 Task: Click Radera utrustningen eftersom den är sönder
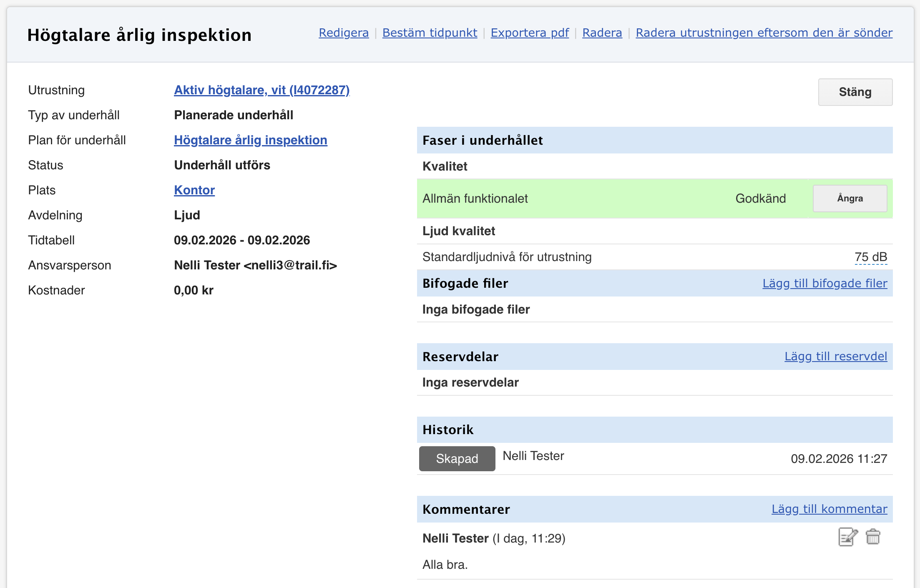click(764, 33)
